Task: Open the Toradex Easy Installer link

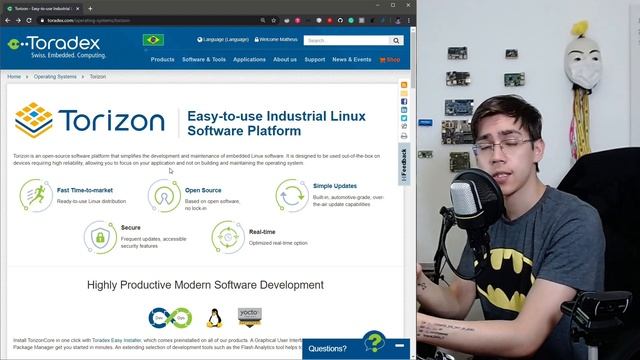Action: pos(116,340)
